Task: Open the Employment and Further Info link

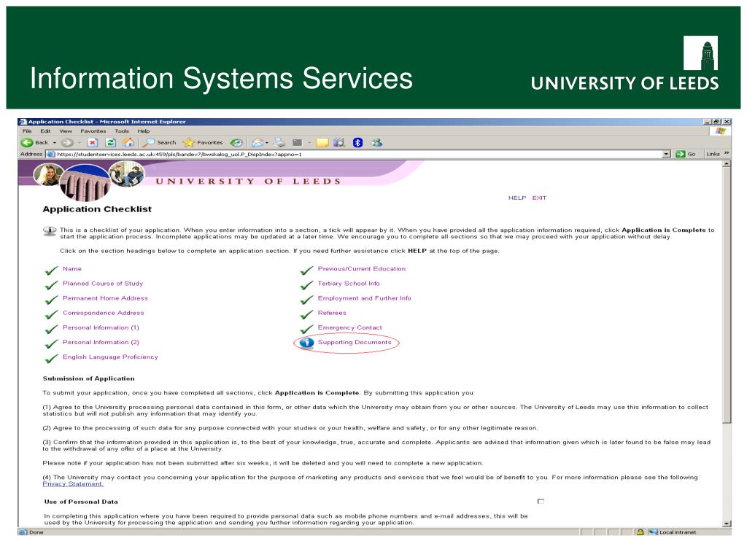Action: point(365,298)
